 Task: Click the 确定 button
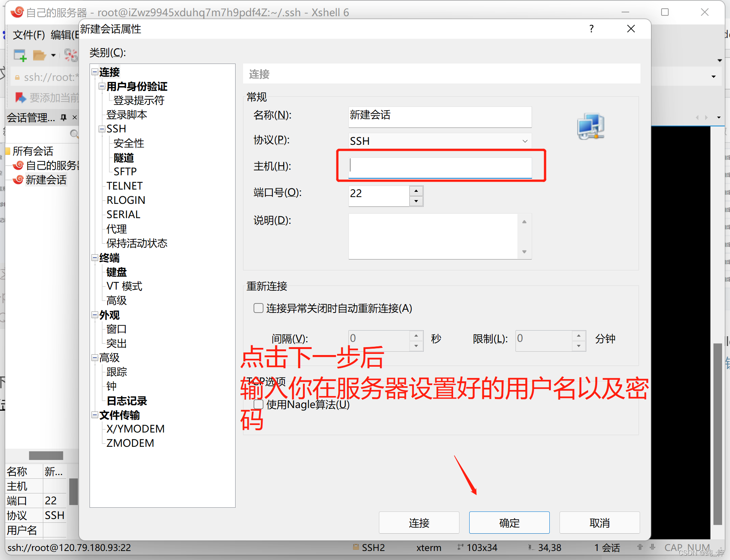(509, 523)
